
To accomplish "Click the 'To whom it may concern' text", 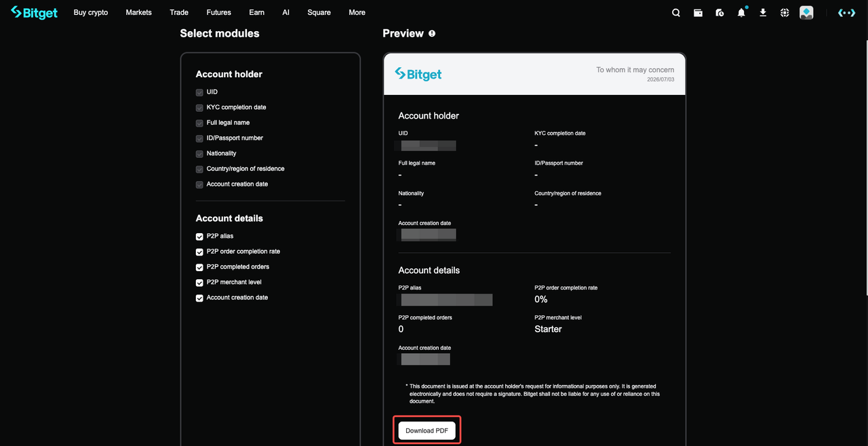I will click(x=635, y=70).
